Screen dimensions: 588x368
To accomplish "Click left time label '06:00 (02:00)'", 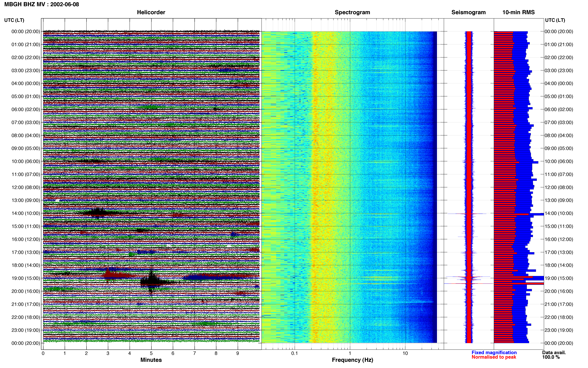I will [26, 109].
